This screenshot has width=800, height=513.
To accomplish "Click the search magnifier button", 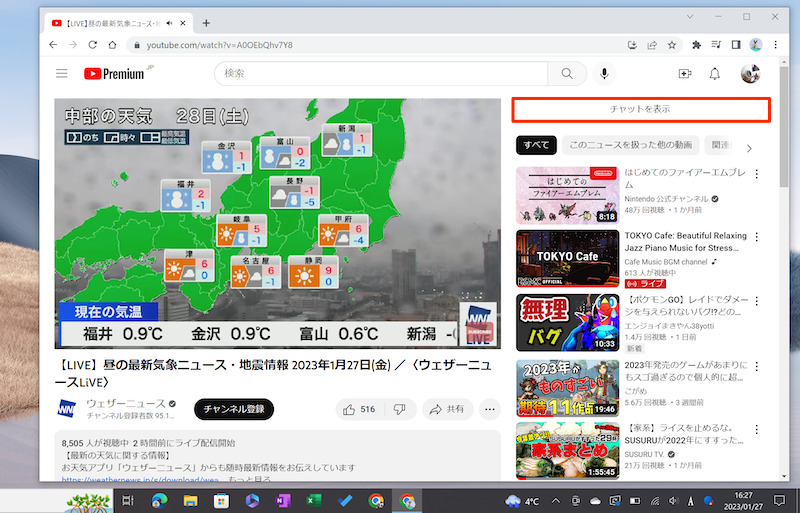I will coord(567,73).
